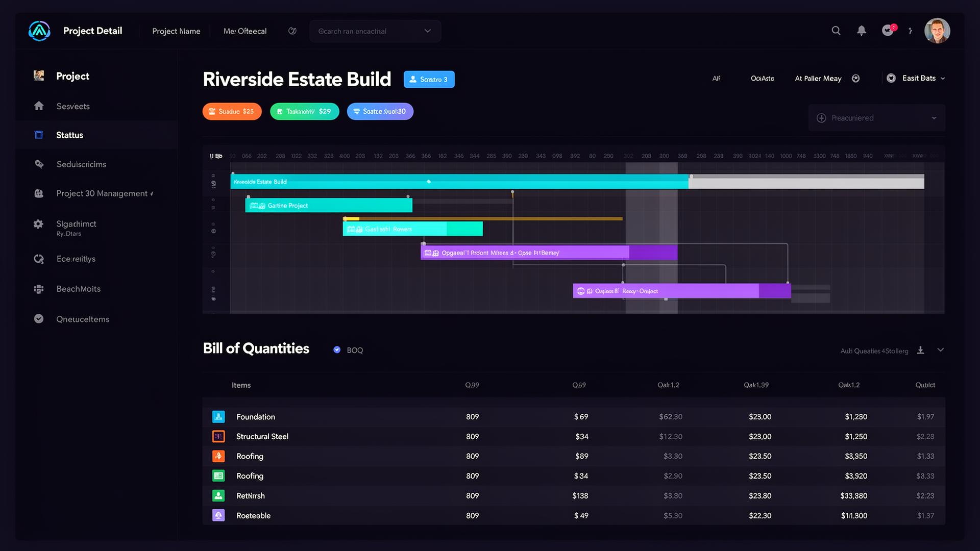Image resolution: width=980 pixels, height=551 pixels.
Task: Select the OoiAste tab
Action: pos(763,79)
